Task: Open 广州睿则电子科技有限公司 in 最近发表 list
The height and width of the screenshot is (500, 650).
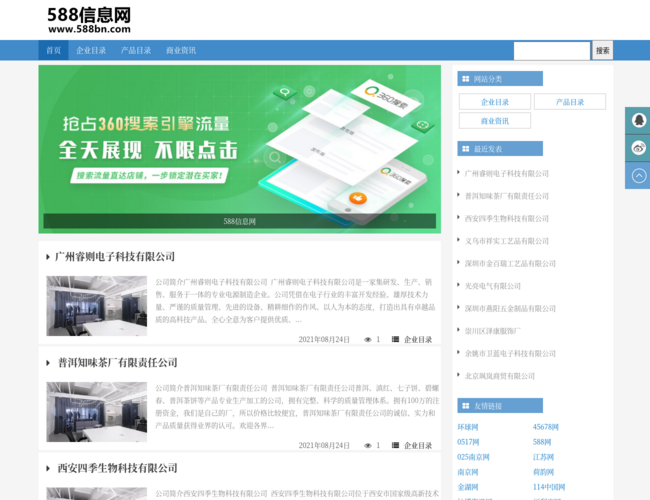Action: 507,174
